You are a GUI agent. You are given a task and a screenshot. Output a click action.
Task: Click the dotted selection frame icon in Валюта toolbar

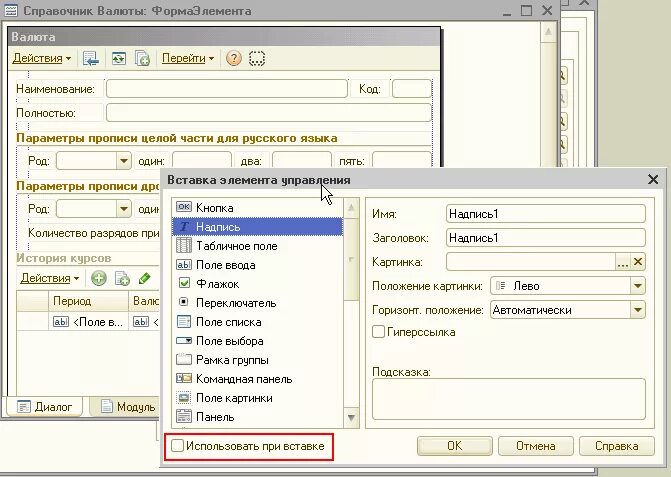coord(257,58)
